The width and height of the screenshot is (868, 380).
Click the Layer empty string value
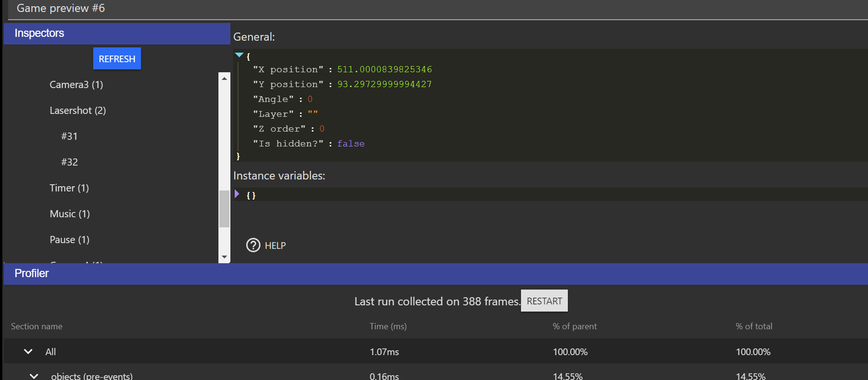313,114
